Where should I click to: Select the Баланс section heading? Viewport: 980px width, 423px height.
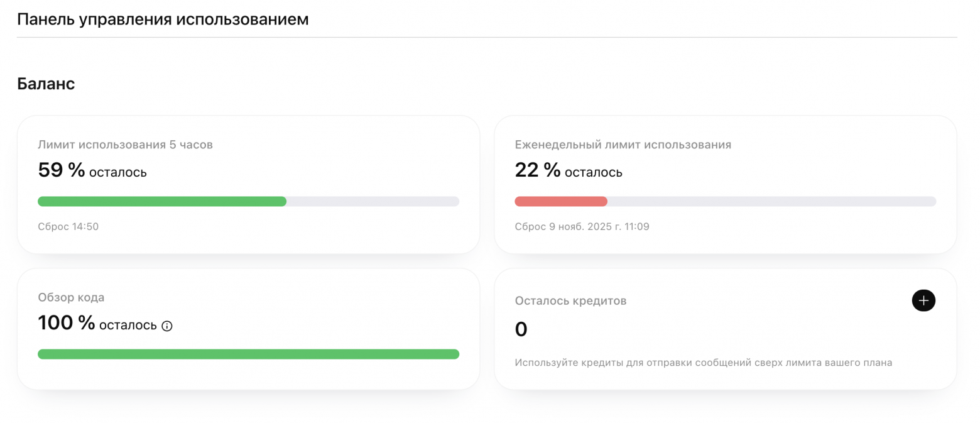coord(46,83)
